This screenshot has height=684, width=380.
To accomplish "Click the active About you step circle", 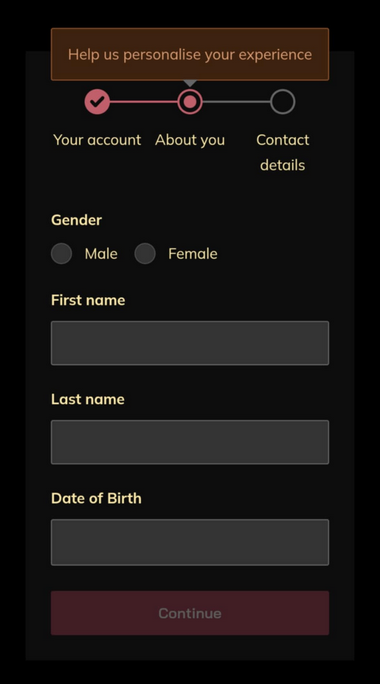I will pos(190,102).
